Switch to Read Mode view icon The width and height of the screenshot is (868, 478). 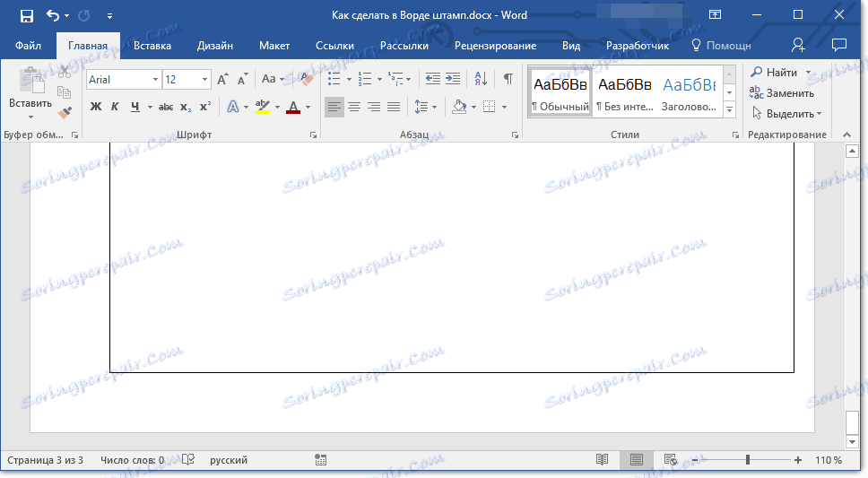click(603, 460)
